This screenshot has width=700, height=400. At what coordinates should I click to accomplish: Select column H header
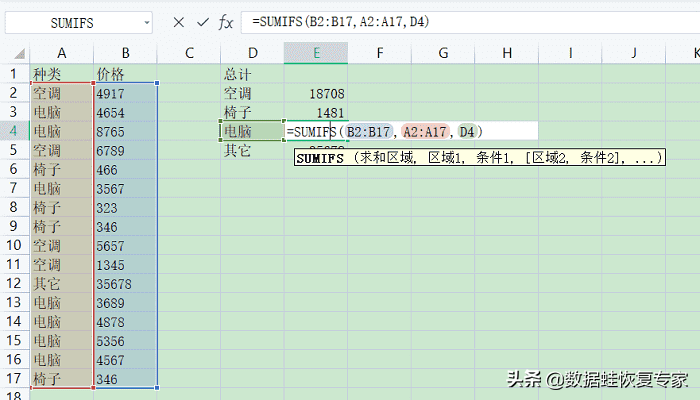pyautogui.click(x=507, y=54)
